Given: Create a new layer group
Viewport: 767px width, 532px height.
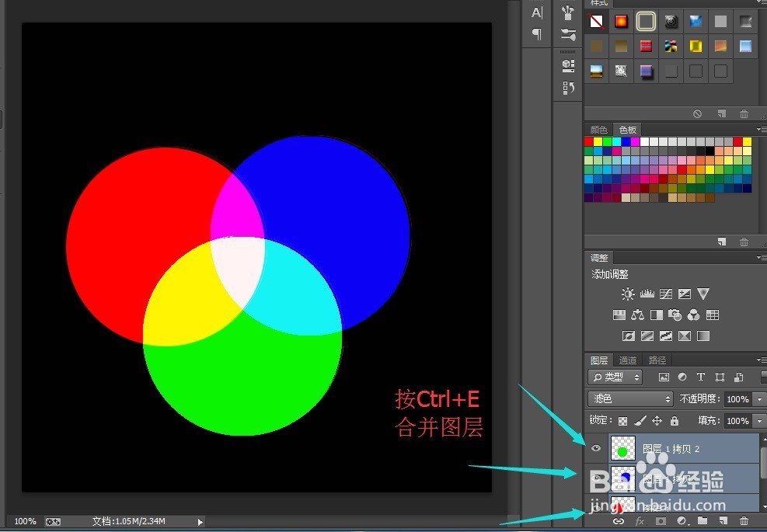Looking at the screenshot, I should [703, 521].
